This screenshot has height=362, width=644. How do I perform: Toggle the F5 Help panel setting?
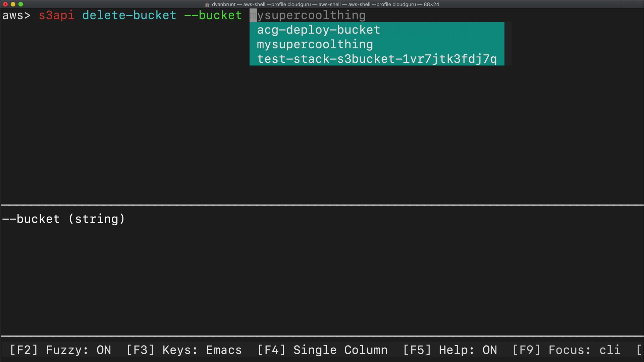(x=450, y=350)
